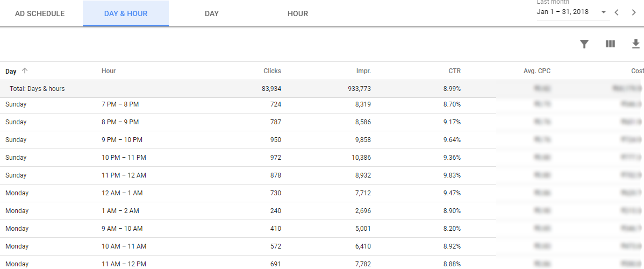Click the CTR value 9.83%
The height and width of the screenshot is (269, 644).
(x=452, y=175)
